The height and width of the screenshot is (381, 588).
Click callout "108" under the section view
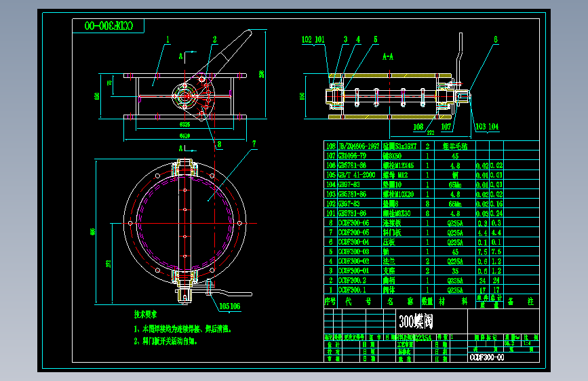point(418,127)
